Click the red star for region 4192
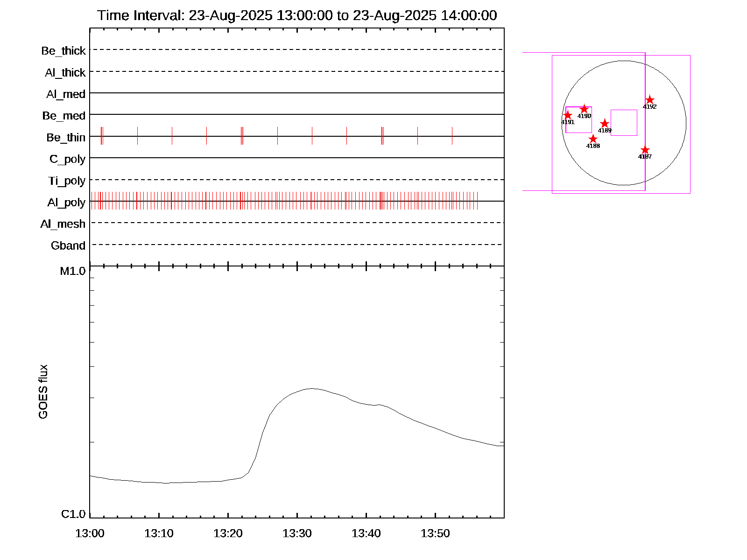 [649, 100]
